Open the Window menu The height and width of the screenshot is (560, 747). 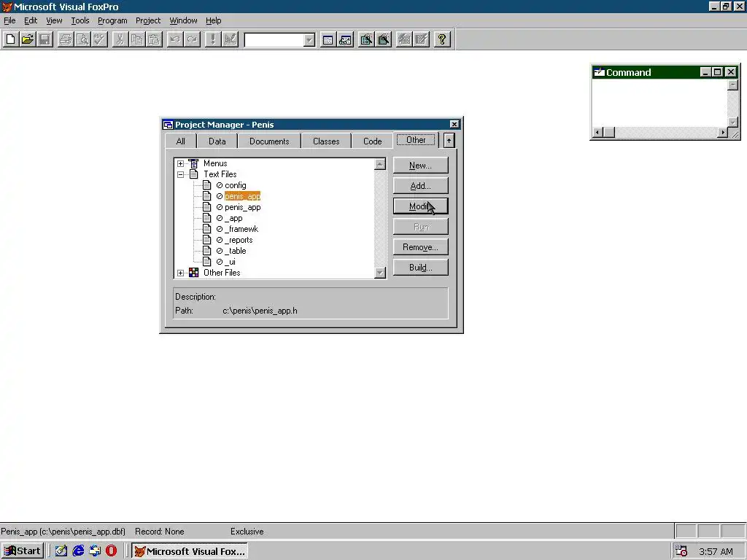click(183, 20)
